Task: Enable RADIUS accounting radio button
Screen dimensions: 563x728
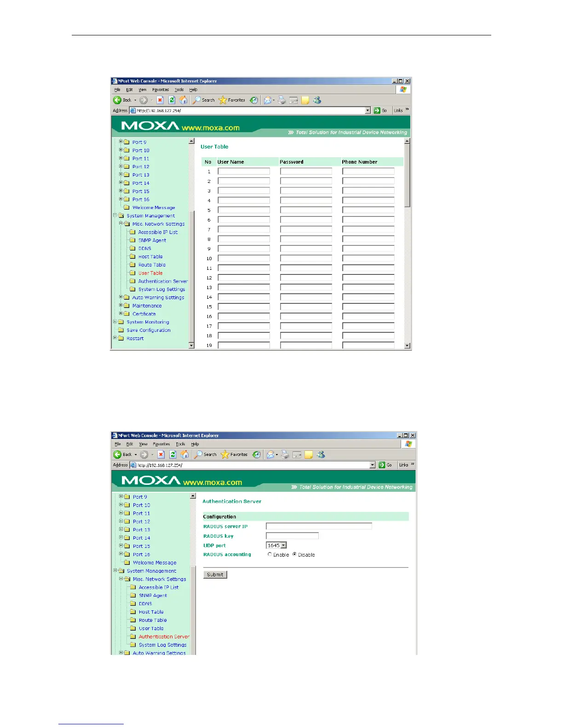Action: pos(270,554)
